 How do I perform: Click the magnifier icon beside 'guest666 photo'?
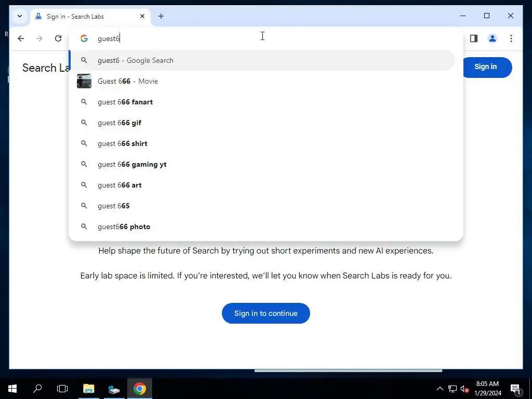tap(84, 227)
